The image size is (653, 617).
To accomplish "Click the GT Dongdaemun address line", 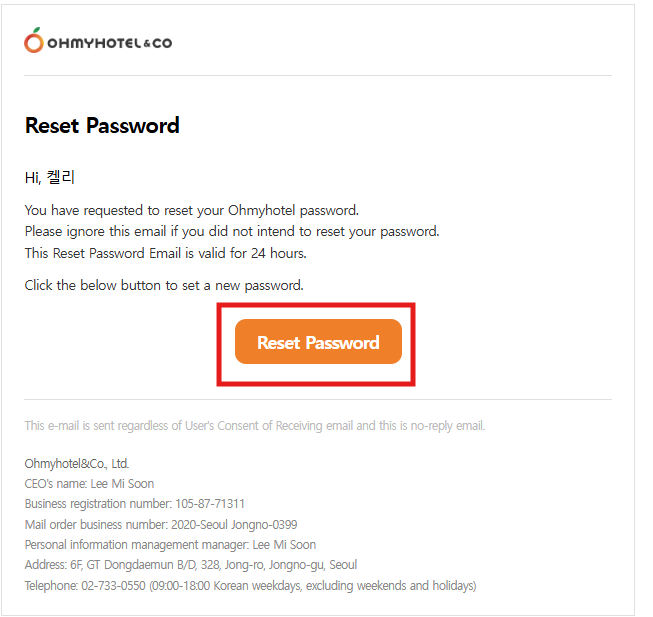I will pyautogui.click(x=190, y=565).
